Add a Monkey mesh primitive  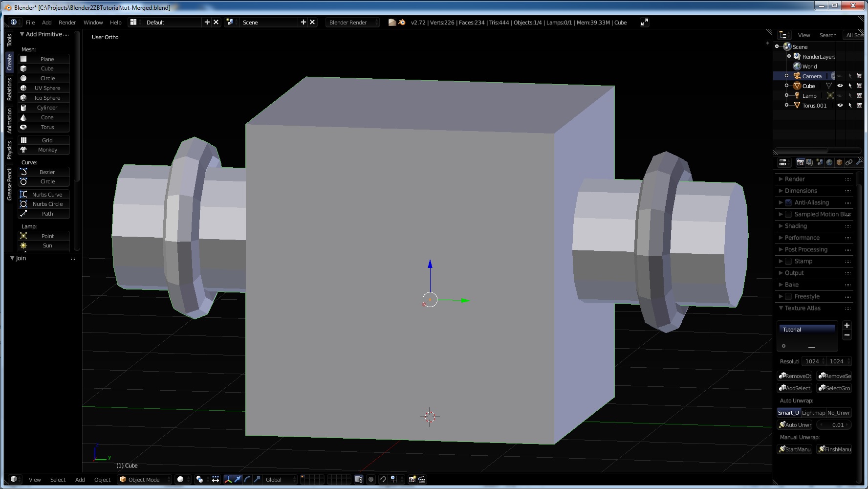tap(44, 150)
